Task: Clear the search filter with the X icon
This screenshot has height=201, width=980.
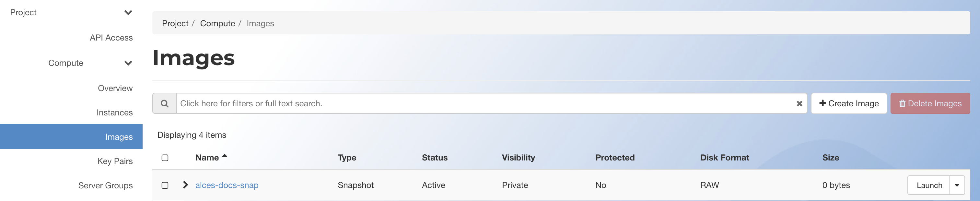Action: [799, 103]
